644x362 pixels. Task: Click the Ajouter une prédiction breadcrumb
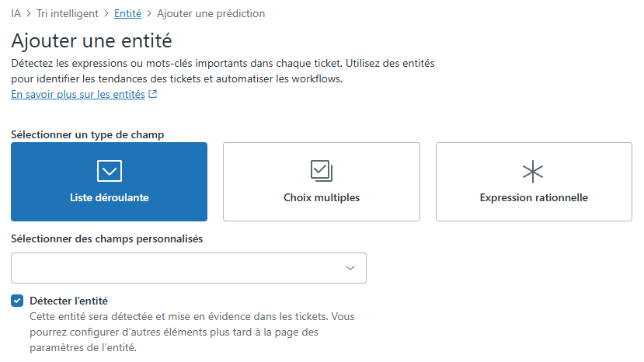pos(211,13)
